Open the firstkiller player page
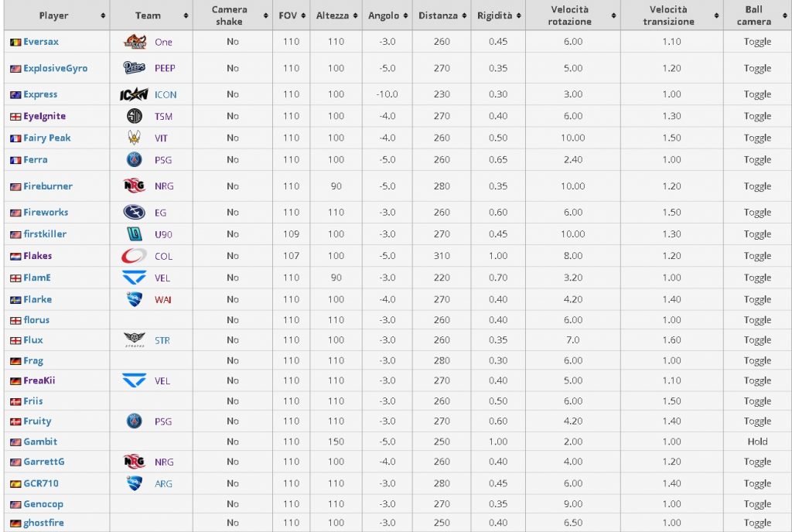The height and width of the screenshot is (532, 792). pyautogui.click(x=45, y=234)
